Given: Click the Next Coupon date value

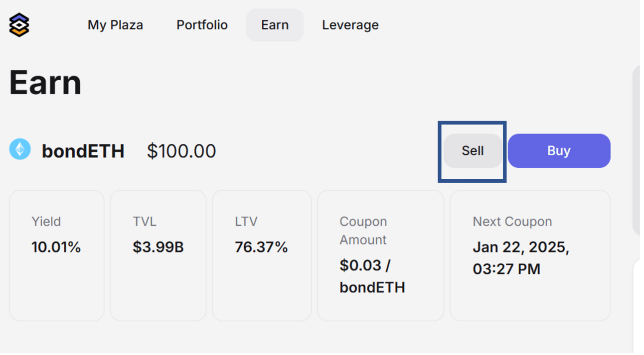Looking at the screenshot, I should [520, 258].
